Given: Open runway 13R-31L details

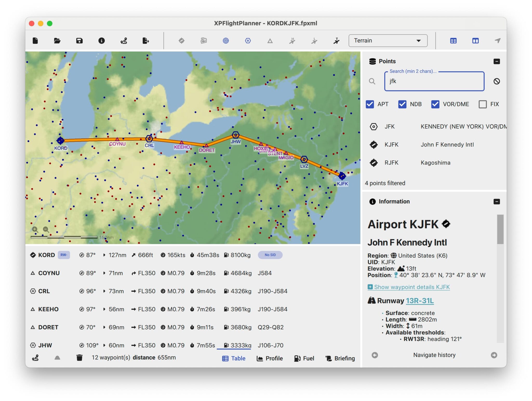Looking at the screenshot, I should tap(420, 300).
